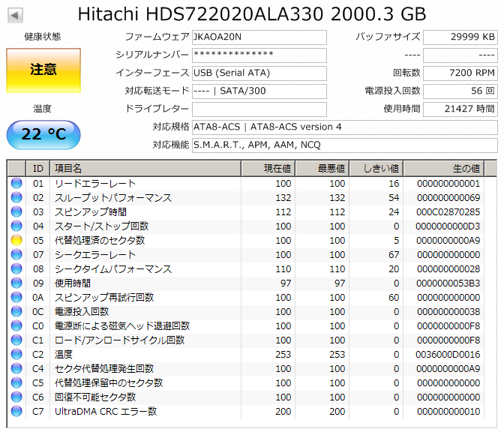Select the status orb for row C4

coord(16,368)
